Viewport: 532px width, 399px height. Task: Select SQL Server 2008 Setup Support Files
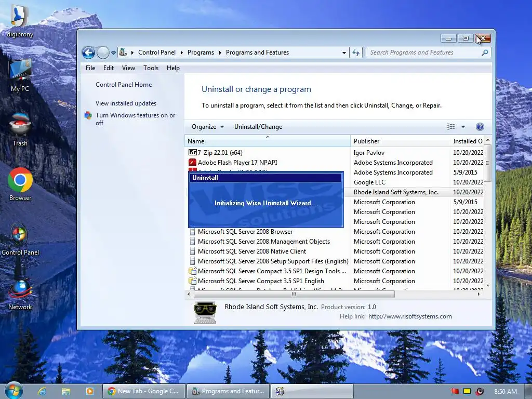(269, 261)
